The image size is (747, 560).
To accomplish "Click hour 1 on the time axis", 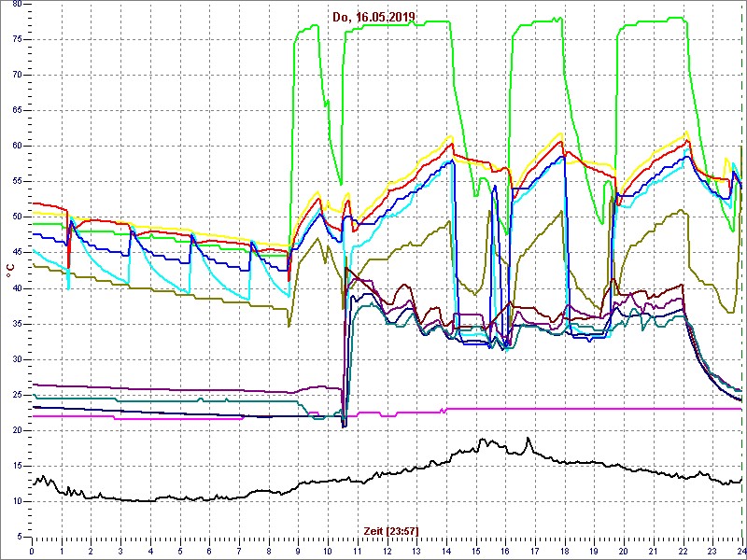I will pyautogui.click(x=62, y=553).
